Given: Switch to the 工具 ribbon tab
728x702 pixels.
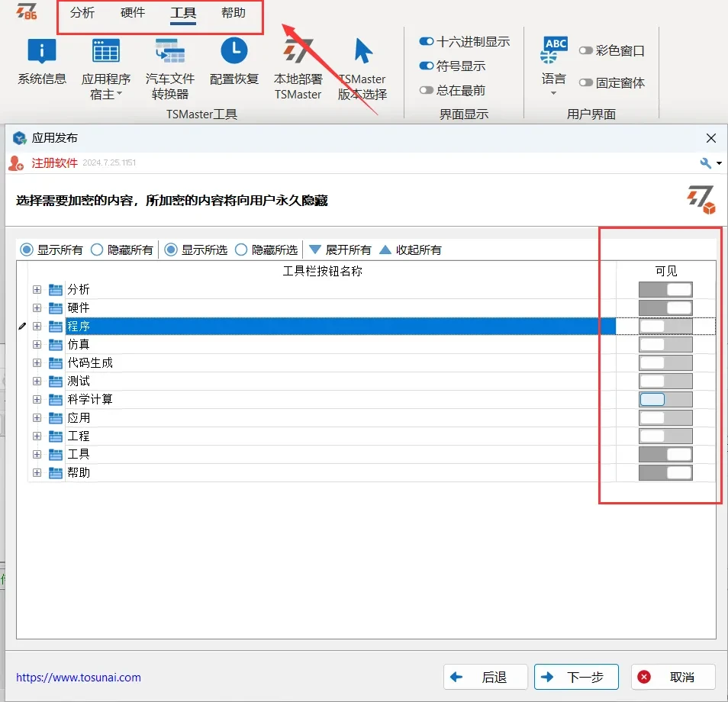Looking at the screenshot, I should point(183,12).
